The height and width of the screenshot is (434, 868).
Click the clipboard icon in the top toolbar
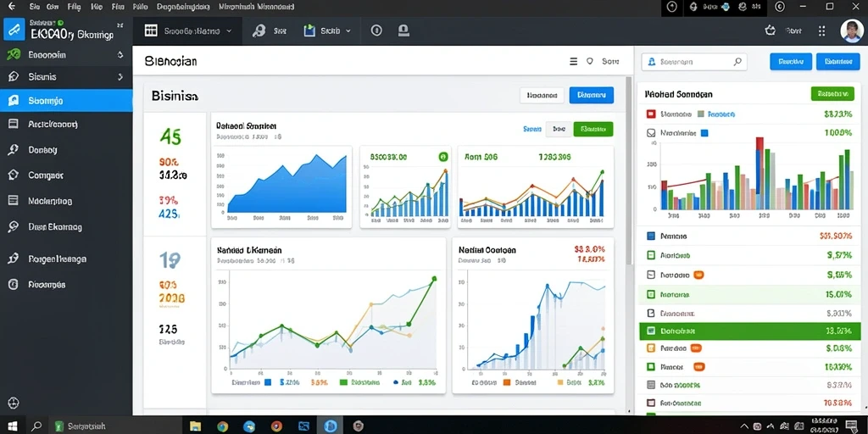(x=309, y=31)
